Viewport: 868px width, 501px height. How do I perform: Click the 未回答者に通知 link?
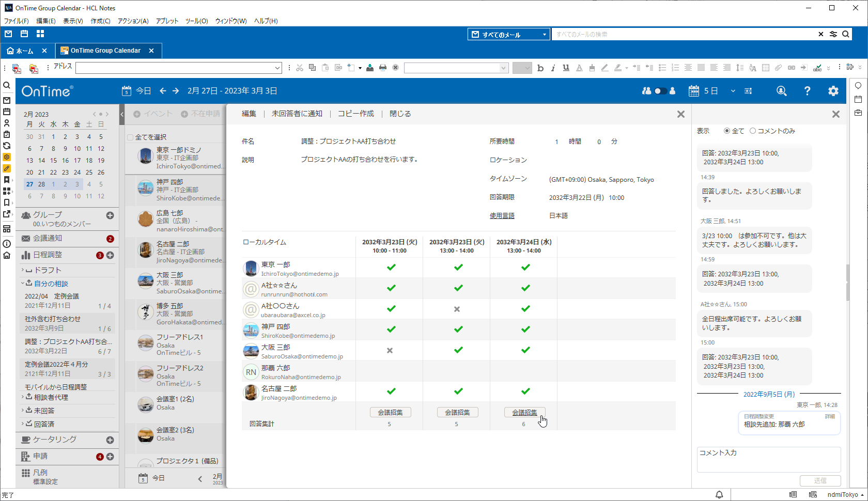(x=297, y=114)
